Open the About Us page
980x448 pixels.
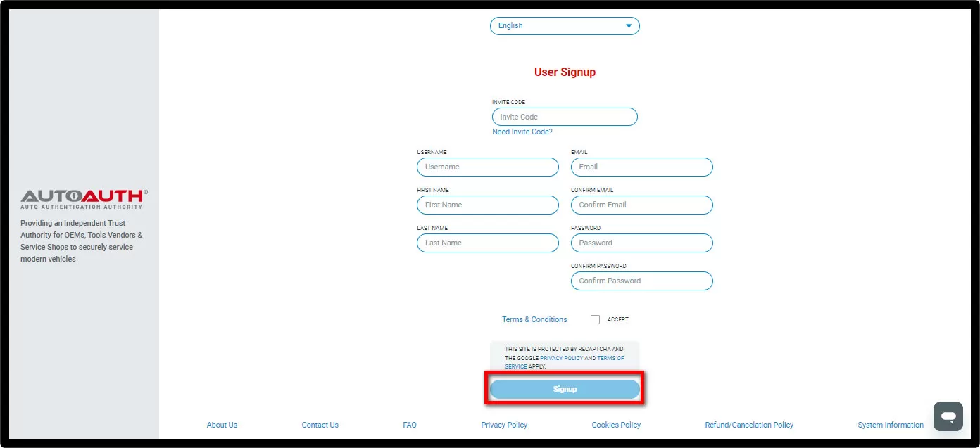tap(222, 425)
